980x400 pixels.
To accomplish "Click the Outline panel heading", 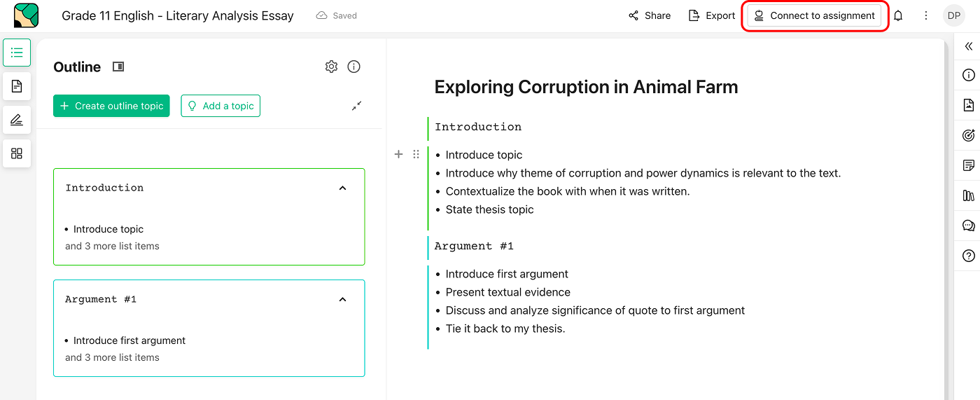I will click(77, 67).
